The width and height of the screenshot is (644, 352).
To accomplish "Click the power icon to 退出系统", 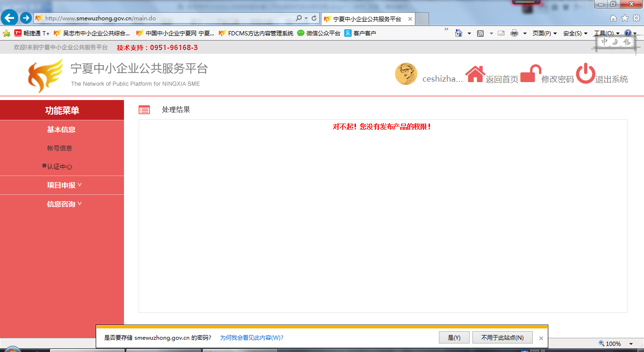I will pos(586,74).
